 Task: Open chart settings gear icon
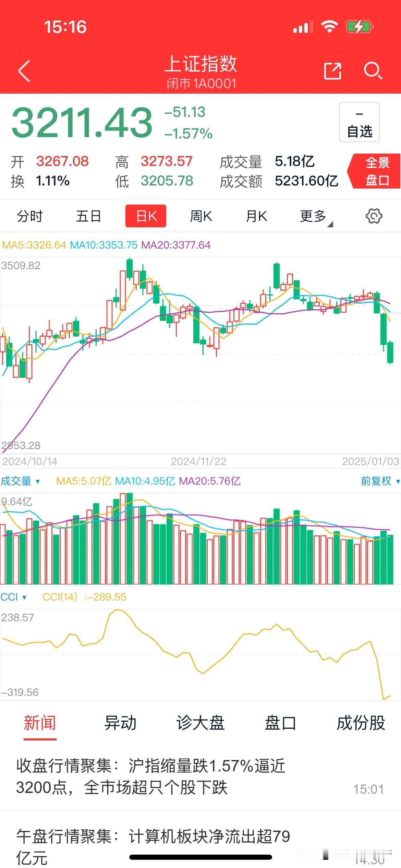[374, 216]
